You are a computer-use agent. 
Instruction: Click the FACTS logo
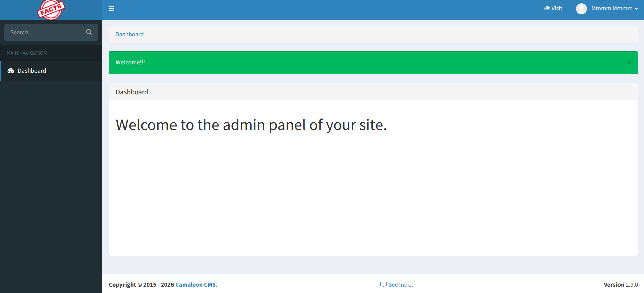pos(51,10)
